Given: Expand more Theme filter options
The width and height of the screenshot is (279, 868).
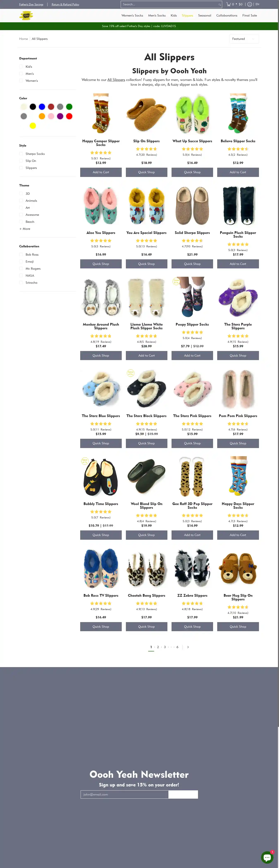Looking at the screenshot, I should [x=25, y=229].
